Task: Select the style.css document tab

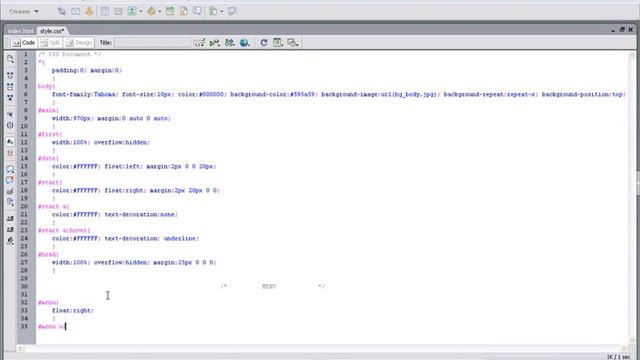Action: point(52,31)
